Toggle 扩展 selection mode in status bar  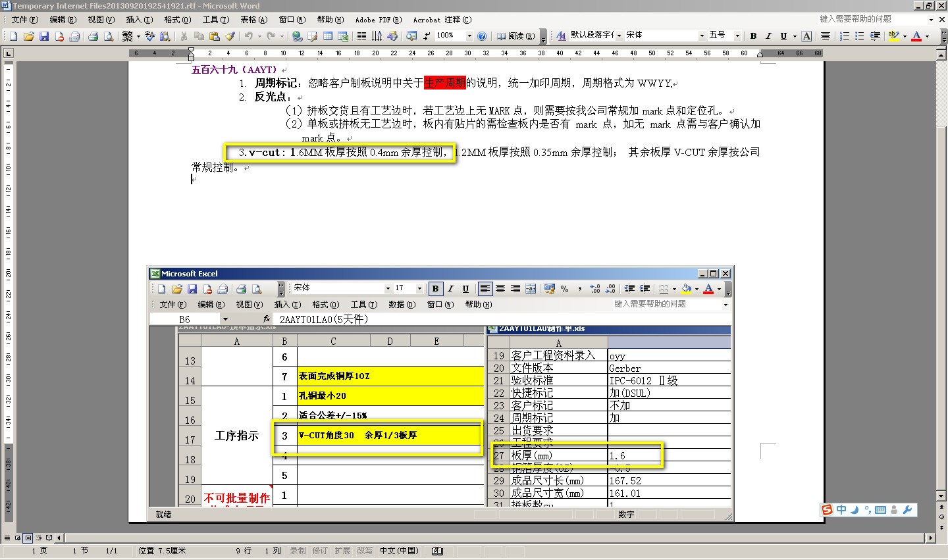click(342, 551)
